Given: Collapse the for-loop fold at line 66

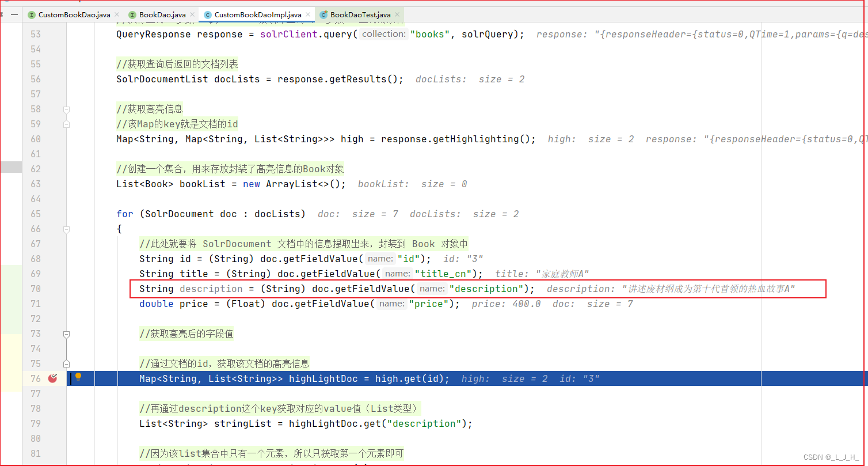Looking at the screenshot, I should coord(66,229).
